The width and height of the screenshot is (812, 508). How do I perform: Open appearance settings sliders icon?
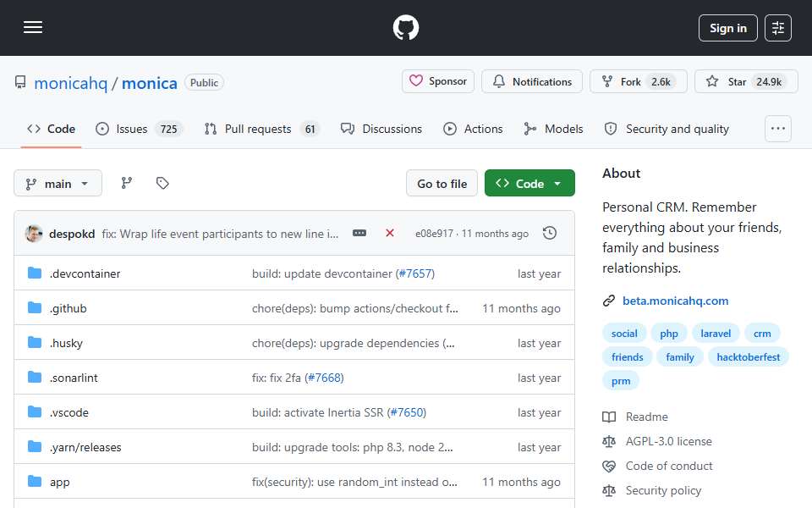tap(778, 28)
